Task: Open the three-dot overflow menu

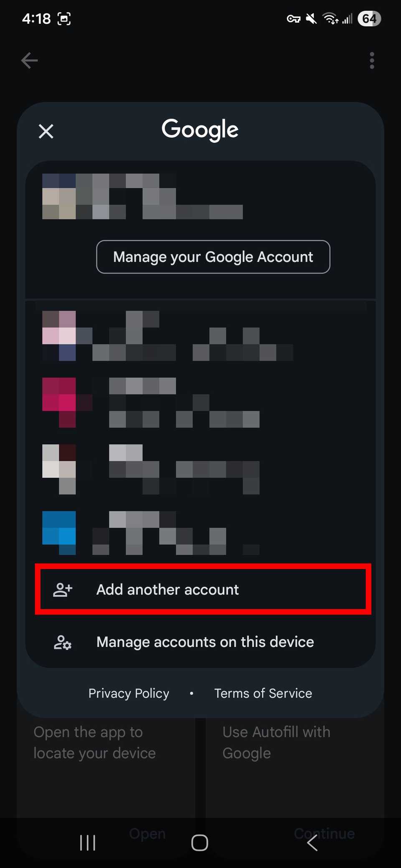Action: pos(372,61)
